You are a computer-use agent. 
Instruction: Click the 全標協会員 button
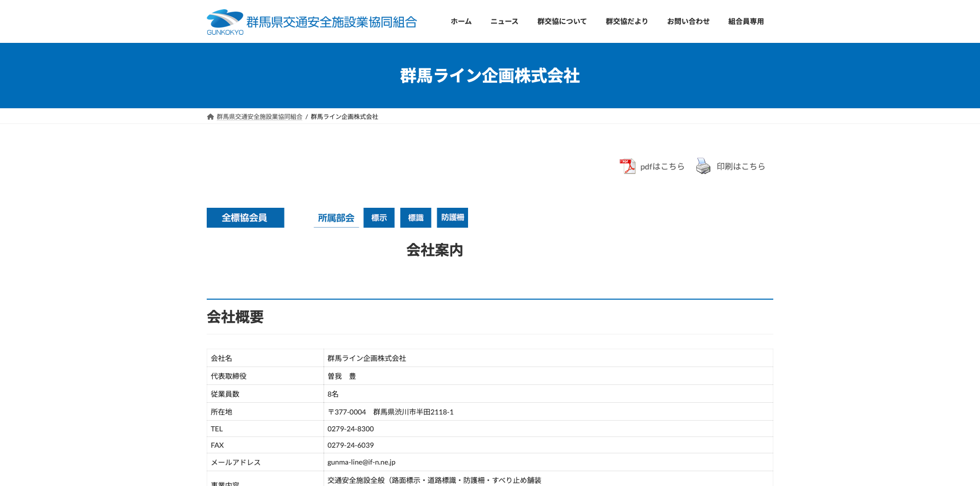point(245,217)
